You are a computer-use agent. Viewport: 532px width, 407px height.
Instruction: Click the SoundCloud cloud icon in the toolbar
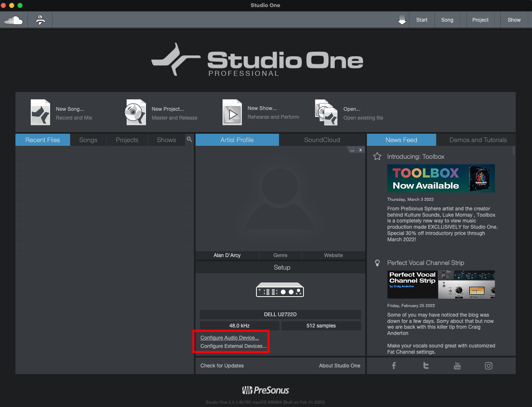13,20
